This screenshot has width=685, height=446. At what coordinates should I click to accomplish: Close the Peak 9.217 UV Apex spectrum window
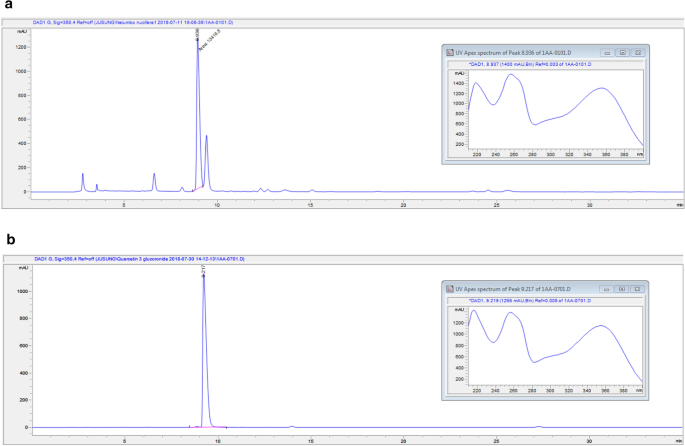[x=637, y=289]
